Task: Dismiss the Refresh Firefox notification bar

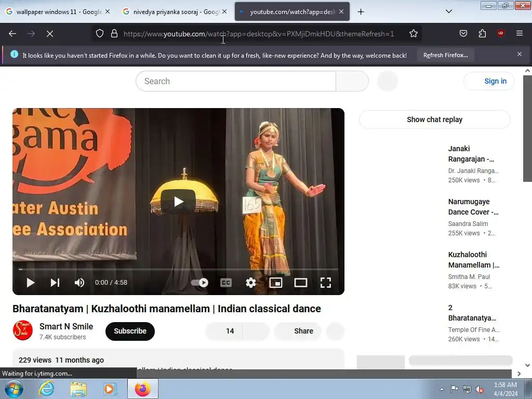Action: tap(519, 54)
